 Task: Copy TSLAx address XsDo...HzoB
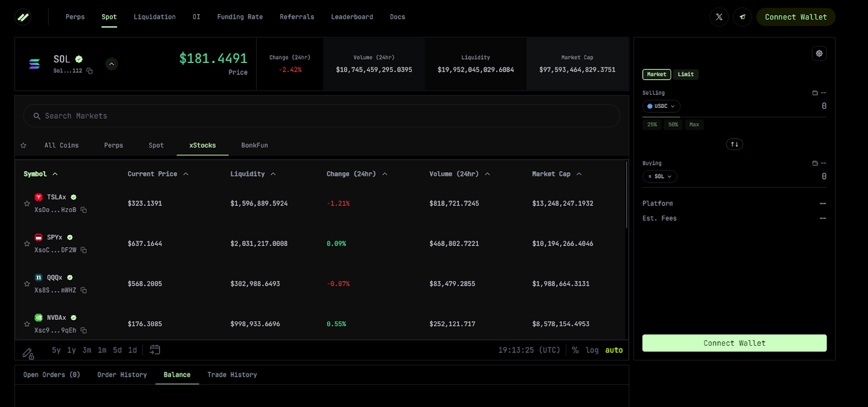click(84, 210)
